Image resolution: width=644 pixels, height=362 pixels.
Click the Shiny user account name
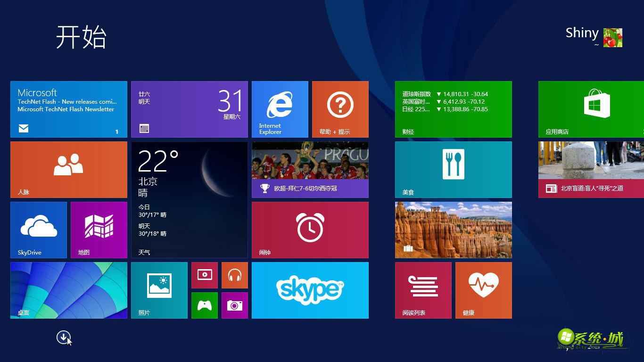click(x=581, y=33)
